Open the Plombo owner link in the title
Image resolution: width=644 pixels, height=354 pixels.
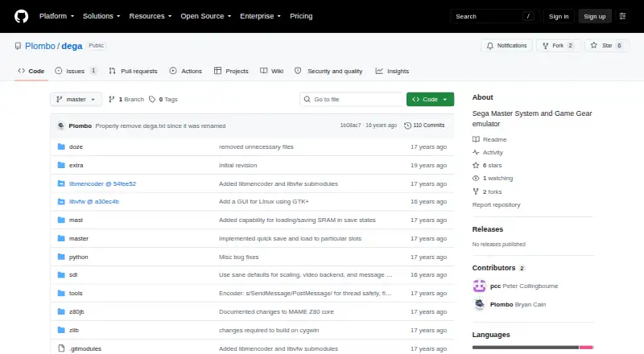[39, 46]
